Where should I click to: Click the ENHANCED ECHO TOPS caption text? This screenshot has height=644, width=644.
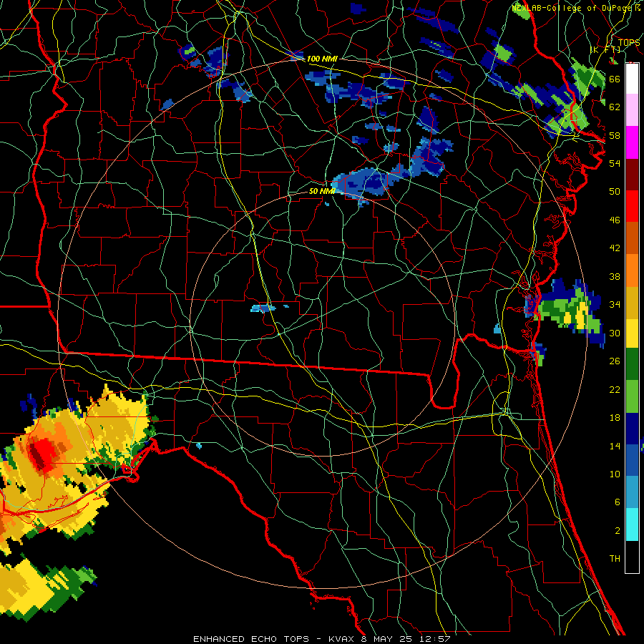pyautogui.click(x=251, y=639)
